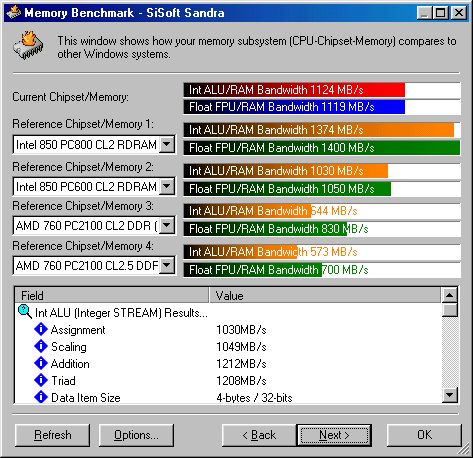Click the info icon next to Data Item Size
473x458 pixels.
coord(41,397)
